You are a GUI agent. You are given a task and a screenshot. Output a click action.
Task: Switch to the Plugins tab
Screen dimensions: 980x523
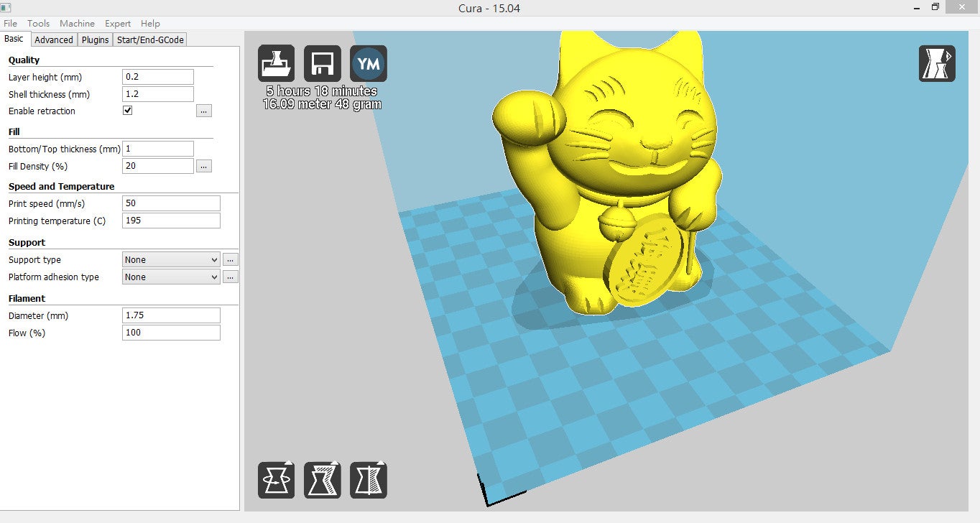coord(96,40)
